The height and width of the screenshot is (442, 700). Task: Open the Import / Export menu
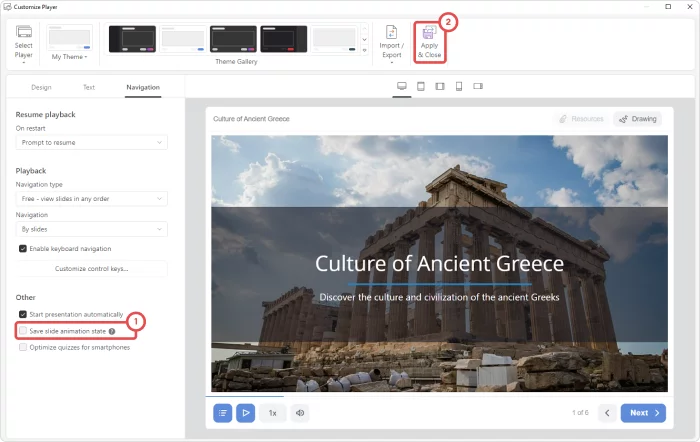point(391,43)
